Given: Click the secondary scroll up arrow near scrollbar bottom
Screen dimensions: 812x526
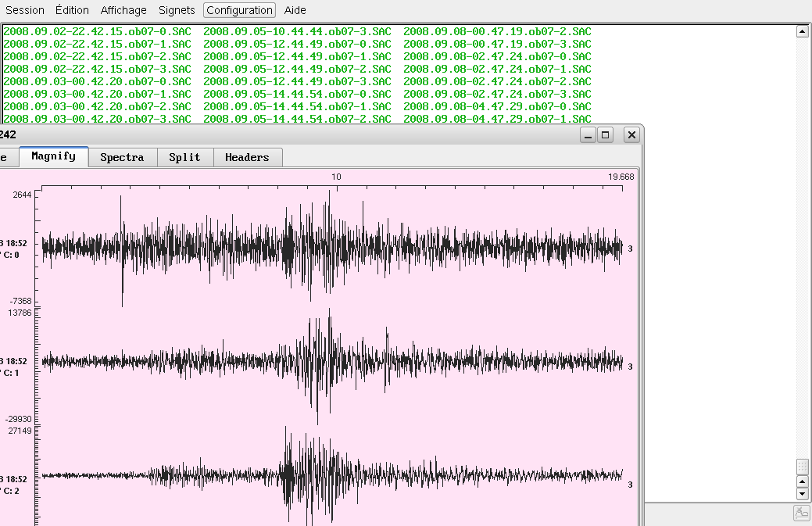Looking at the screenshot, I should pyautogui.click(x=802, y=481).
